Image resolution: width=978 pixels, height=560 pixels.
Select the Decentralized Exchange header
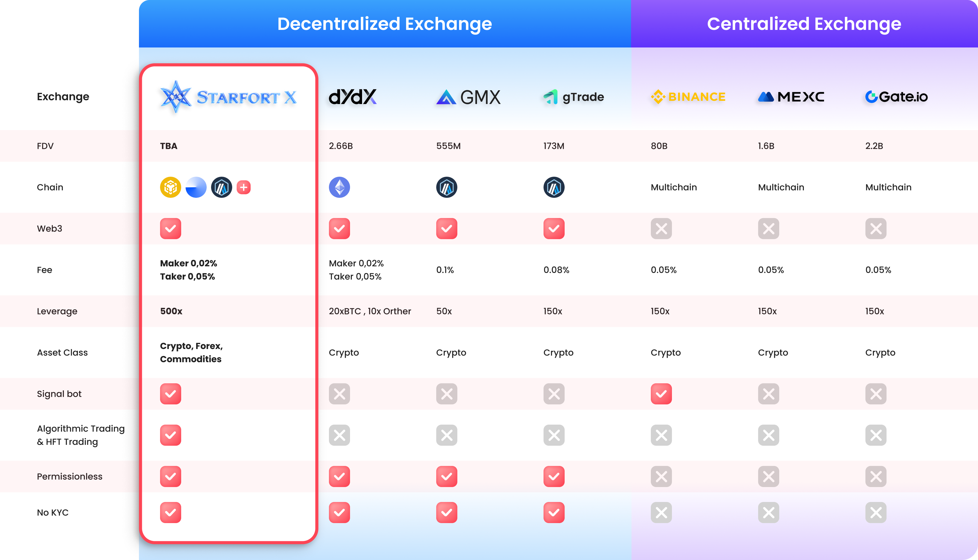coord(385,24)
